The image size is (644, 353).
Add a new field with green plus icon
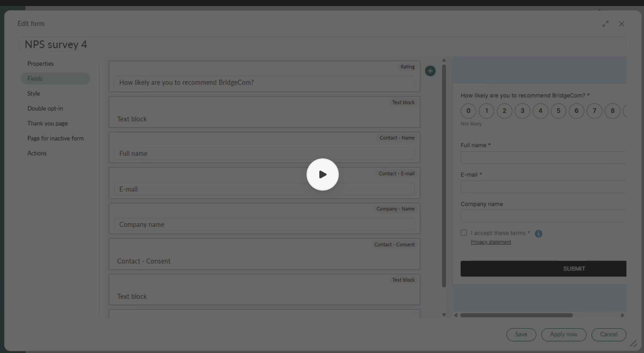(x=430, y=71)
